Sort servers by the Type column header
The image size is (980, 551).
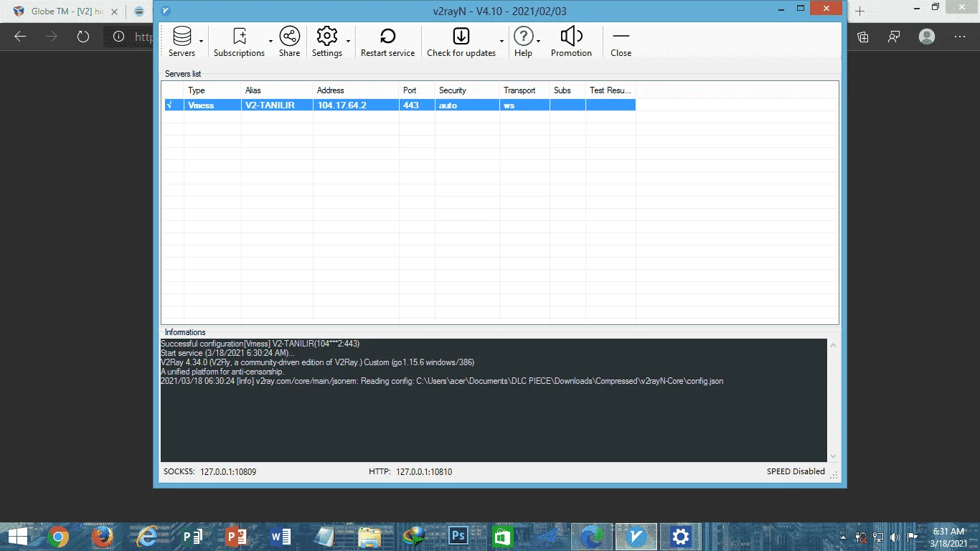pos(212,90)
